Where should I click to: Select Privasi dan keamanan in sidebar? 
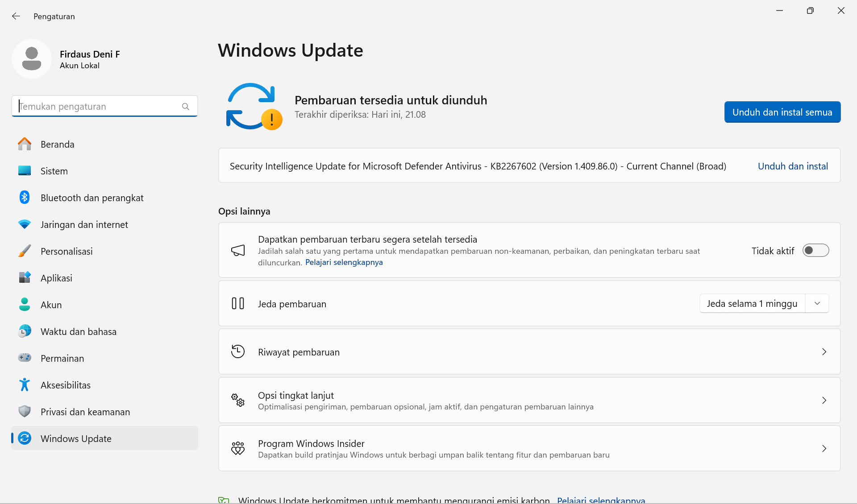click(105, 412)
